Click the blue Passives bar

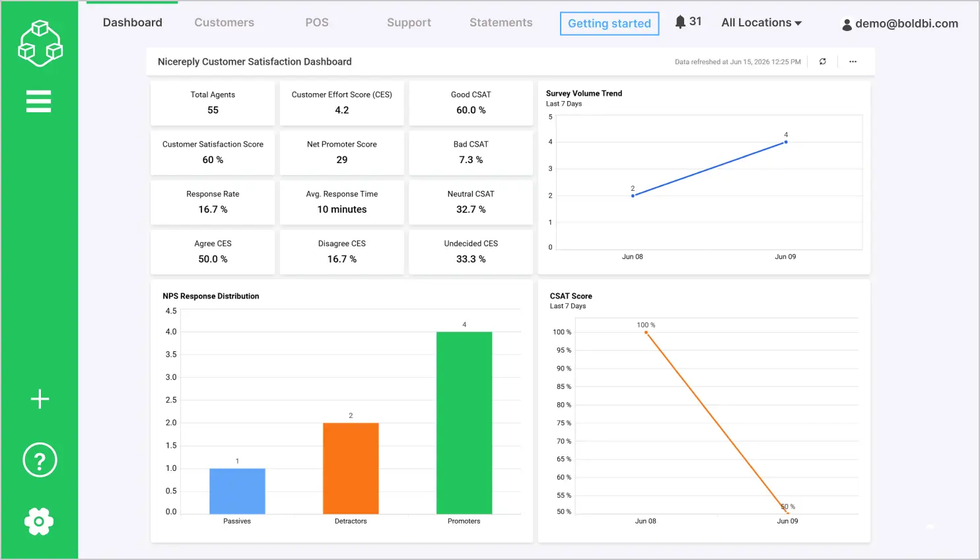pos(237,491)
